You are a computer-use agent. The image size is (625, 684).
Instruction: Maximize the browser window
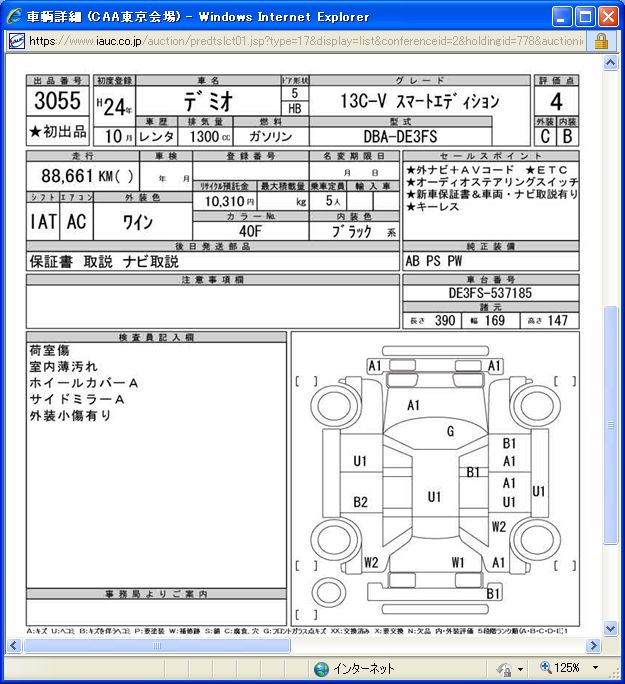coord(586,16)
